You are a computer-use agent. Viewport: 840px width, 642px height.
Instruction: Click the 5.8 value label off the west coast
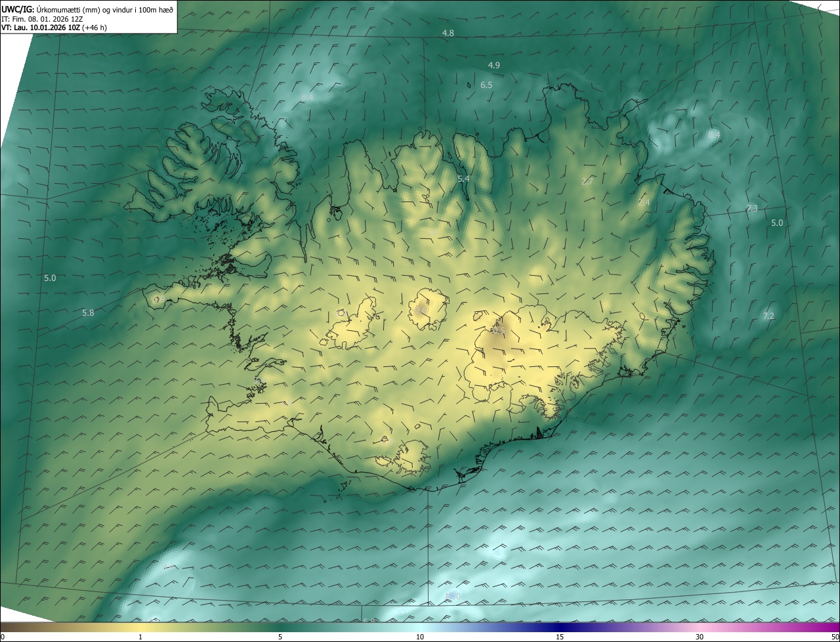(88, 313)
